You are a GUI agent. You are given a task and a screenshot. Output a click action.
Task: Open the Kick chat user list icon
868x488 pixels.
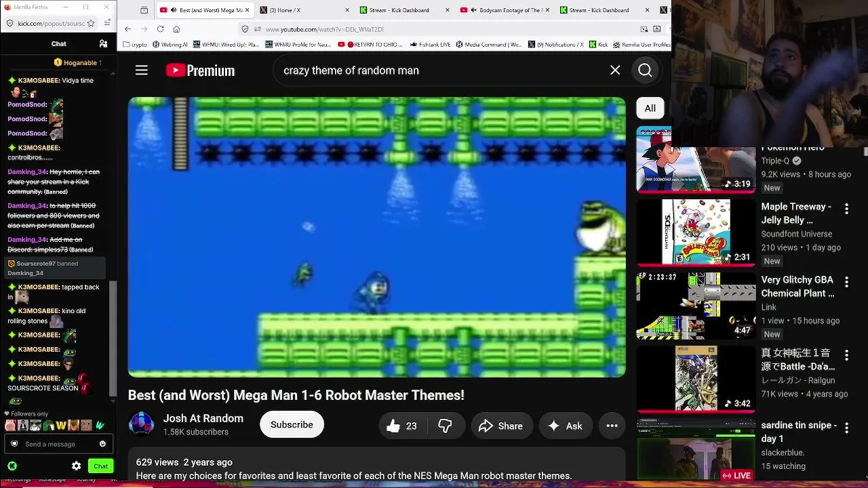point(103,44)
